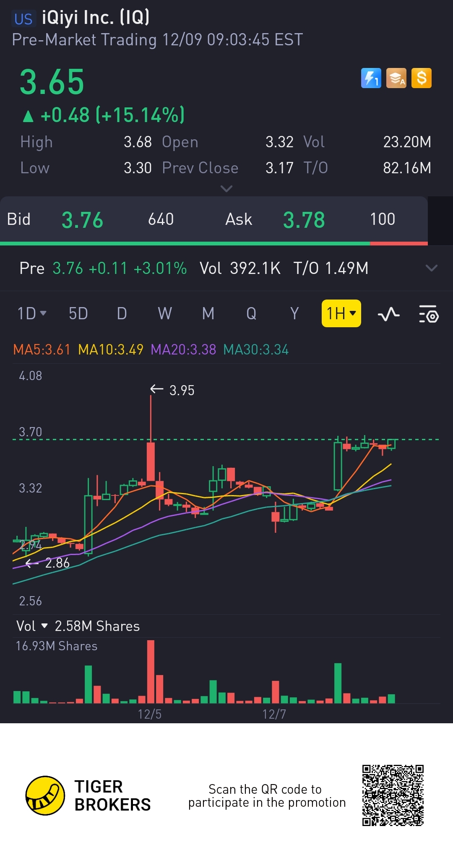Expand more quote details chevron

[x=226, y=189]
